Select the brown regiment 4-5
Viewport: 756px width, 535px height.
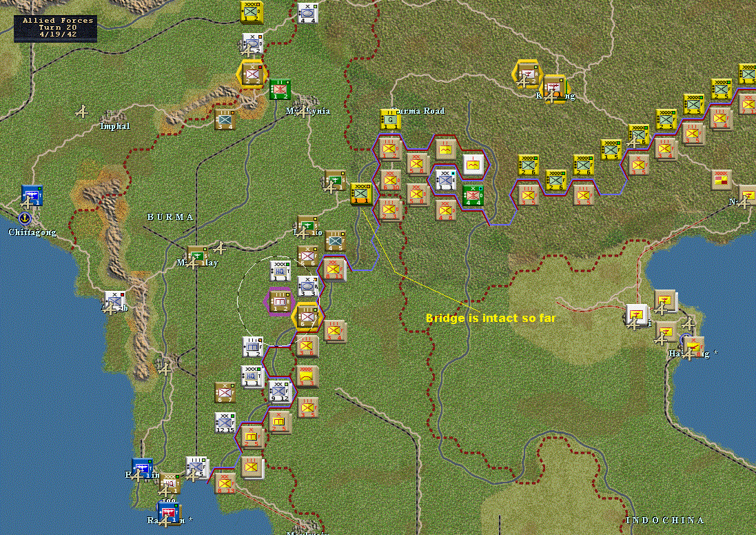(335, 241)
